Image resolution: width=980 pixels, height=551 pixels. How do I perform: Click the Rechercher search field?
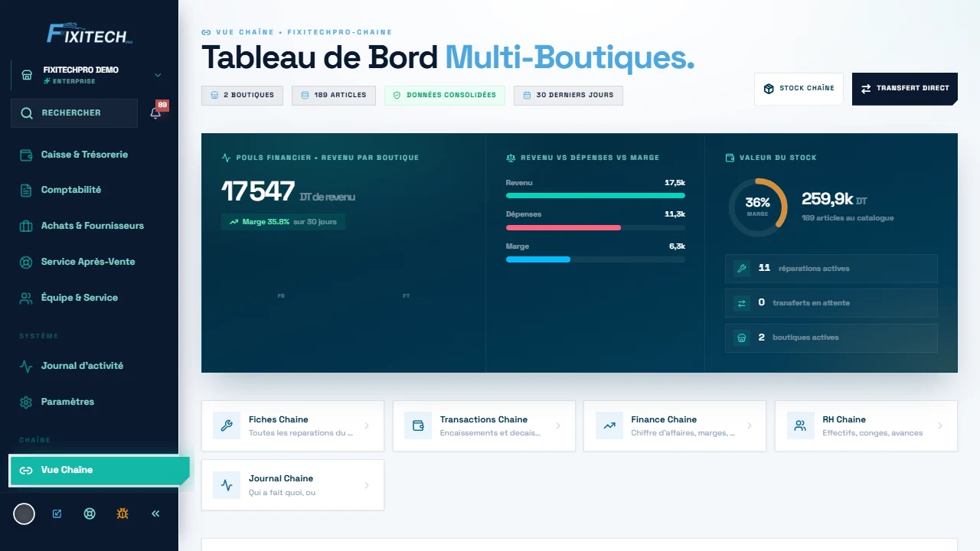[x=74, y=112]
